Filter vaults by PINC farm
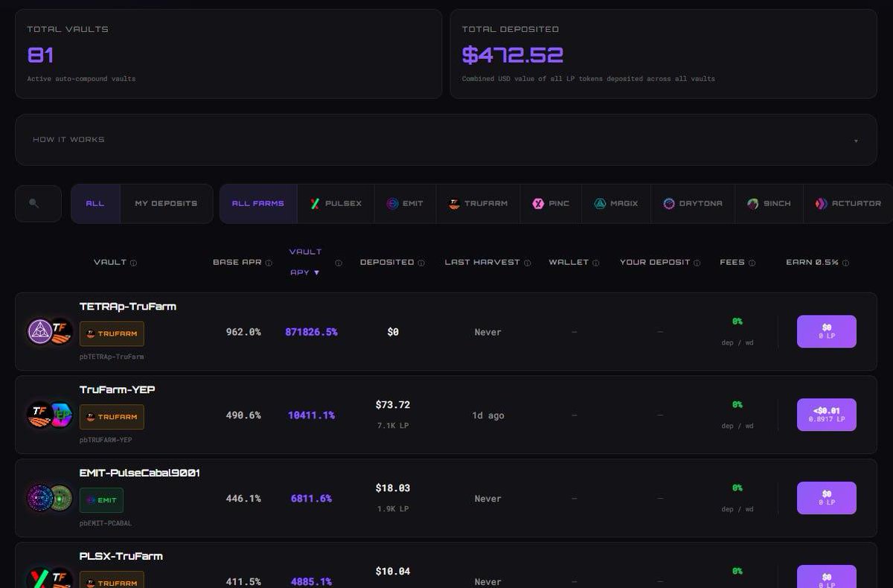The width and height of the screenshot is (893, 588). [551, 203]
